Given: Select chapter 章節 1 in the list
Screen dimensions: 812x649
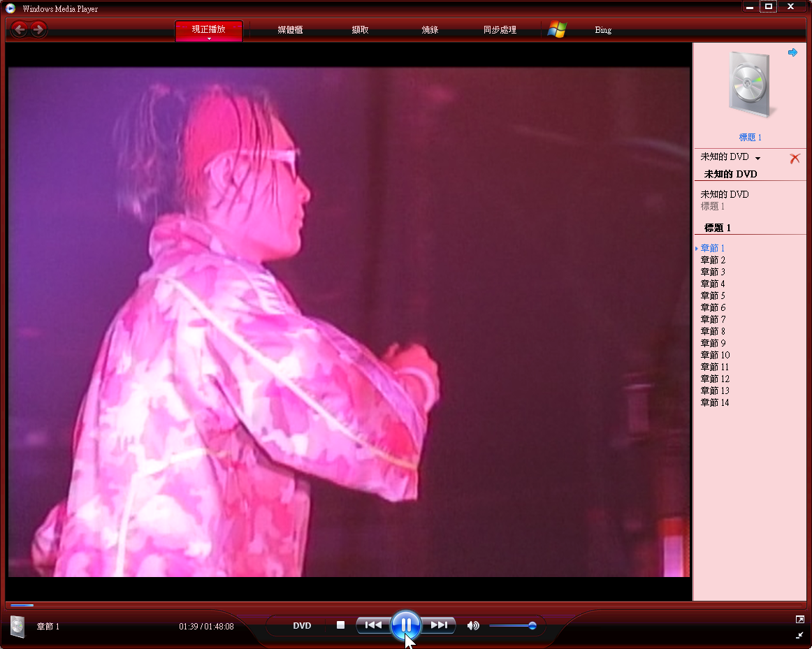Looking at the screenshot, I should (713, 248).
